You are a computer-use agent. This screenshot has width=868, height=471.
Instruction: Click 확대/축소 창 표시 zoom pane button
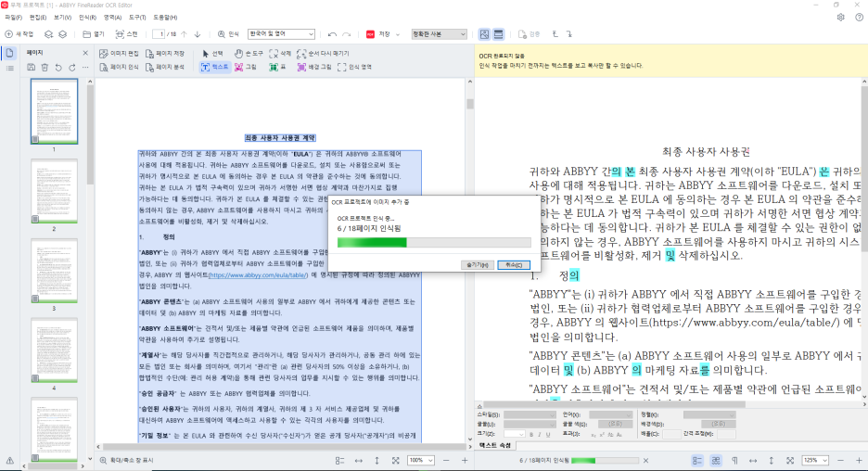point(127,461)
